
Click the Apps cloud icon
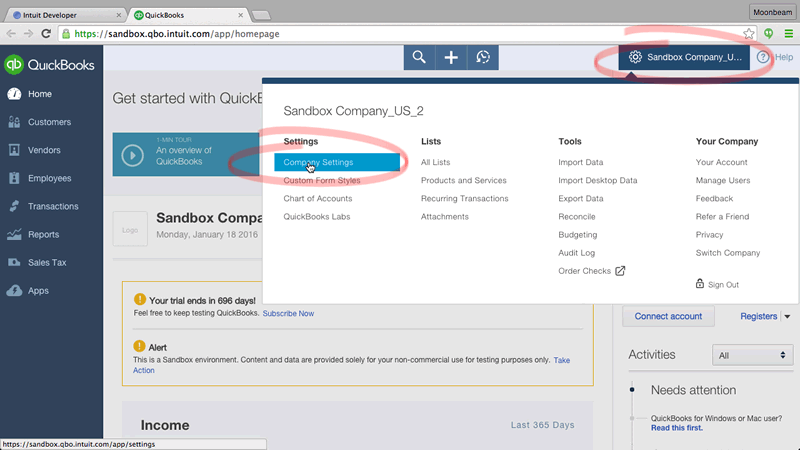pos(14,290)
